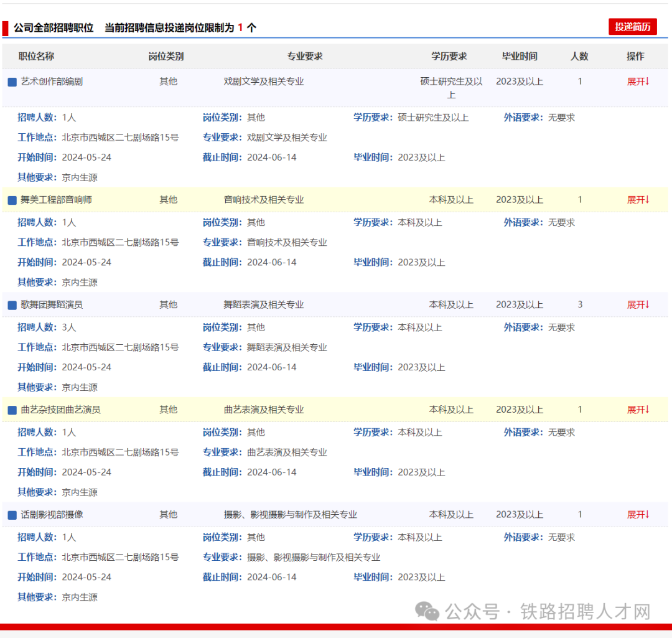The image size is (672, 638).
Task: Open the 曲艺杂技团曲艺演员 job title
Action: 60,410
